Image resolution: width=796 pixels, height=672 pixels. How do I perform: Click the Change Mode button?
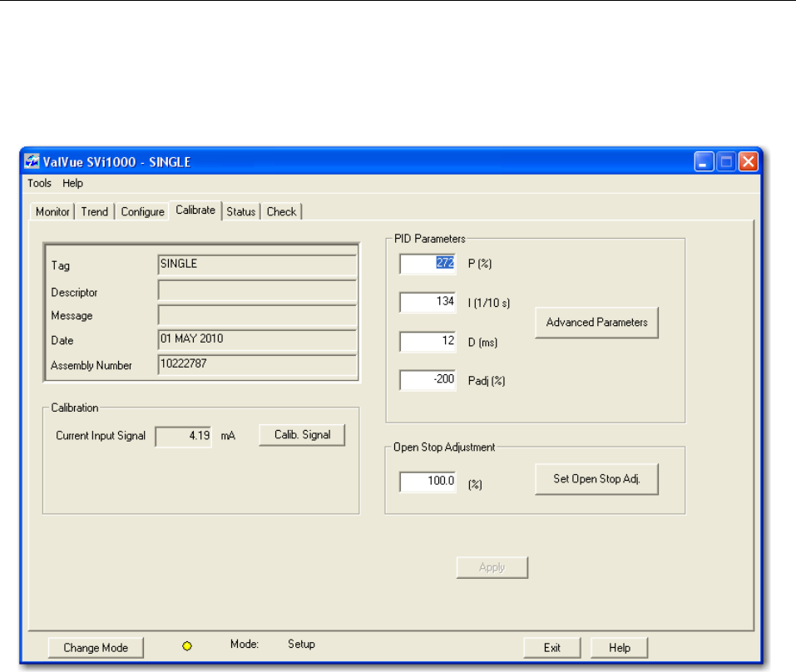pos(96,648)
